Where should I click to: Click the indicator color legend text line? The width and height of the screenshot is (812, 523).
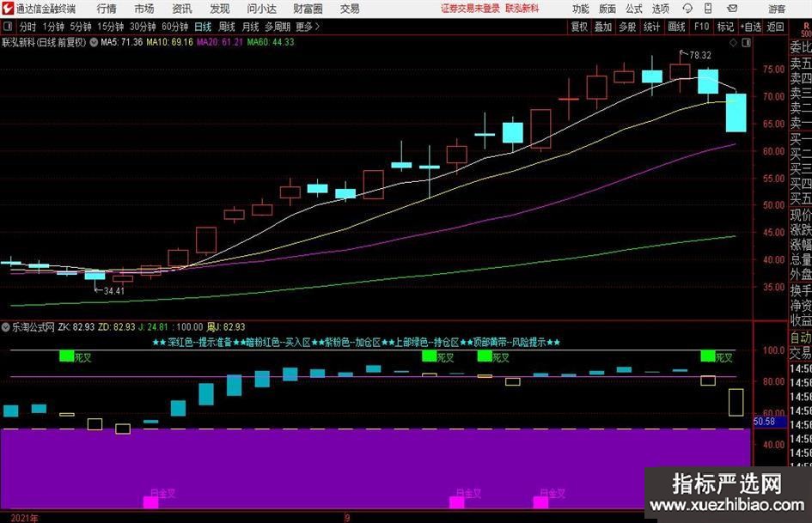[x=357, y=343]
